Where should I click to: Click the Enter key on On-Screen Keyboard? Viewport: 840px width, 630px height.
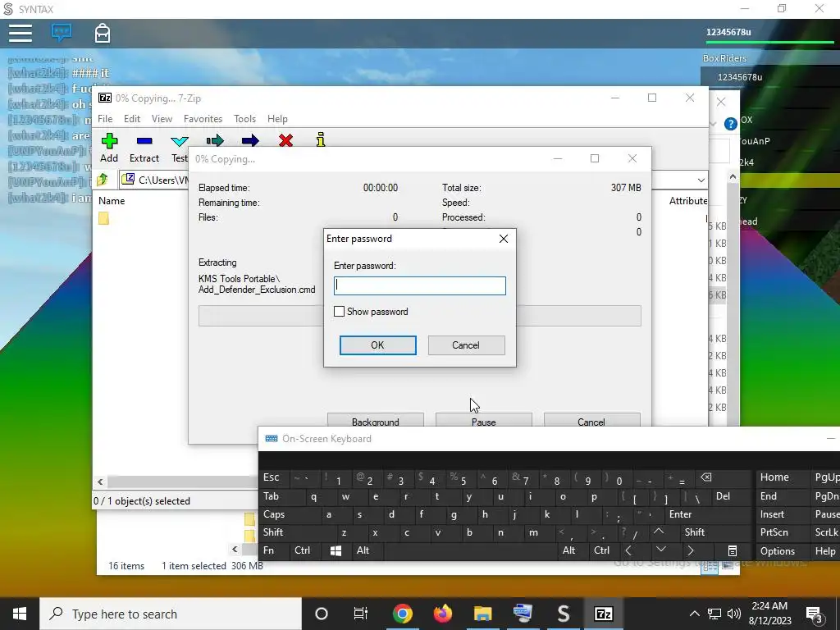[680, 514]
